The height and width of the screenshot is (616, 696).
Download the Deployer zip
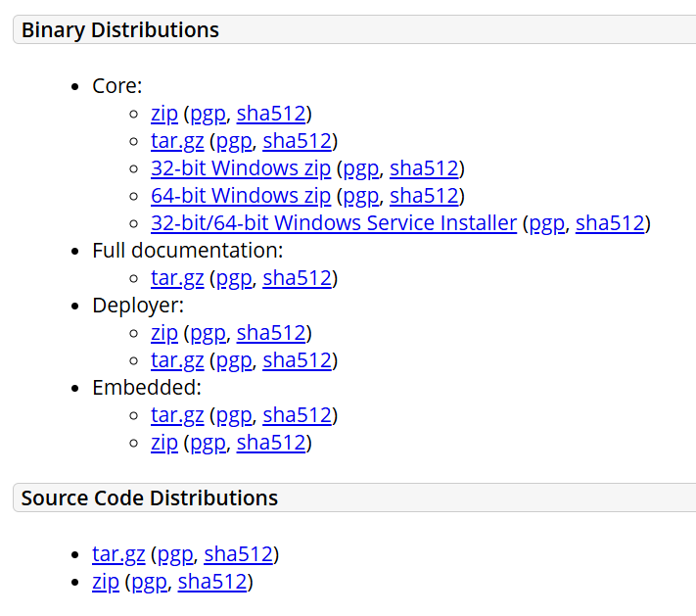coord(164,333)
